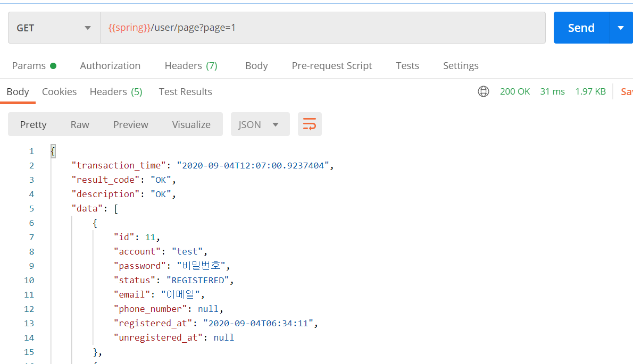Click the globe network icon
Image resolution: width=633 pixels, height=364 pixels.
click(x=483, y=91)
